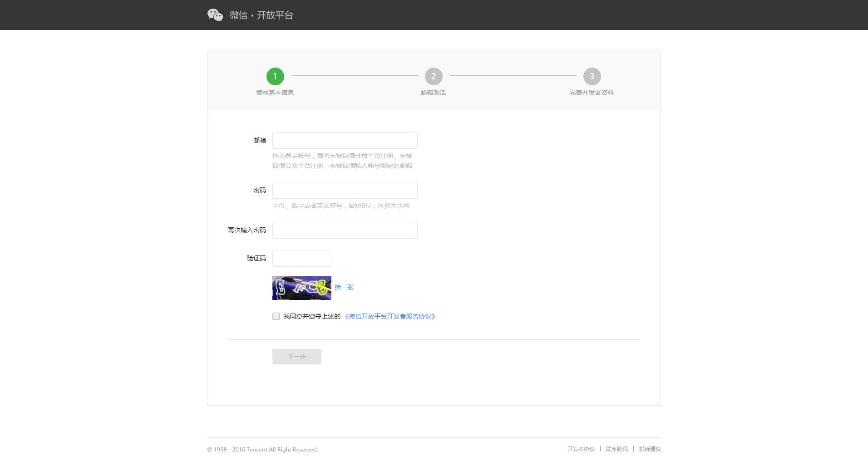The image size is (868, 466).
Task: Select the 填写基本信息 step label
Action: pyautogui.click(x=275, y=92)
